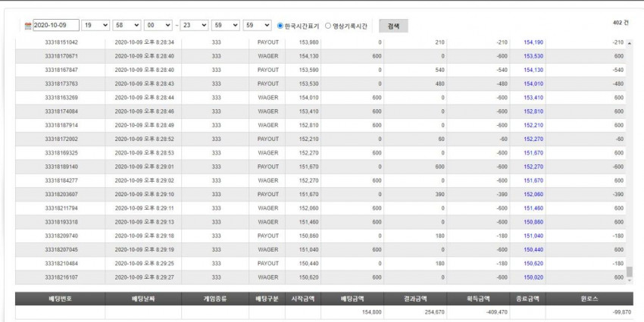Select 영상기록시간 radio option
644x322 pixels.
click(328, 26)
